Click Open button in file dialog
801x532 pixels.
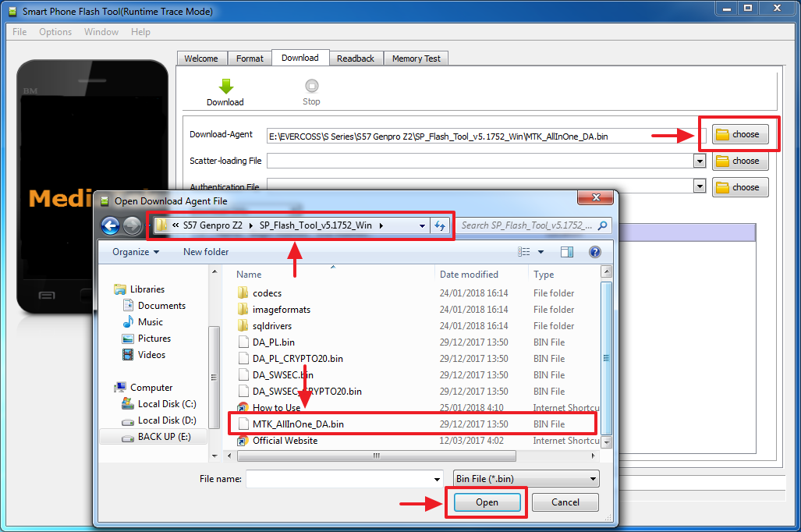[x=487, y=502]
